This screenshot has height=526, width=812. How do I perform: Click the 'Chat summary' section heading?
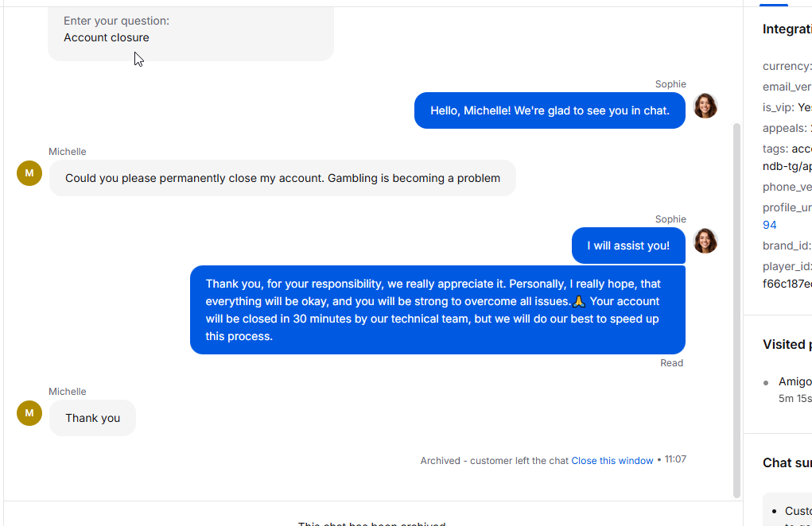point(787,462)
